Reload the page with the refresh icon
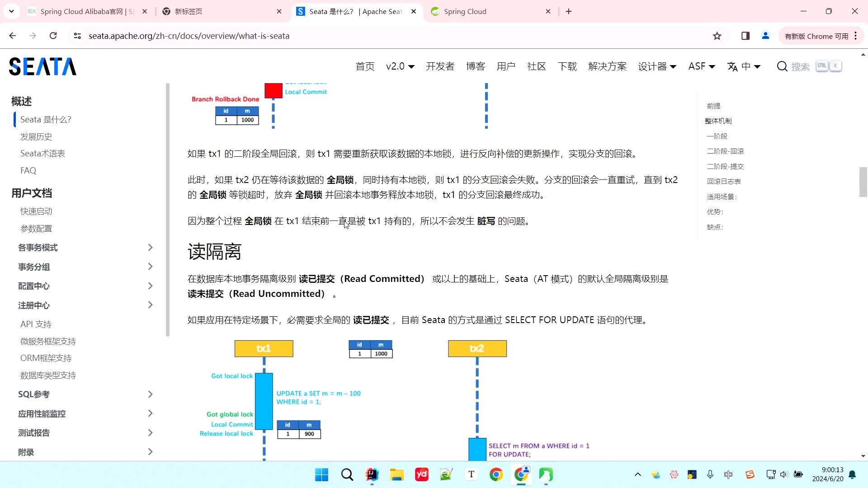868x488 pixels. pyautogui.click(x=53, y=36)
